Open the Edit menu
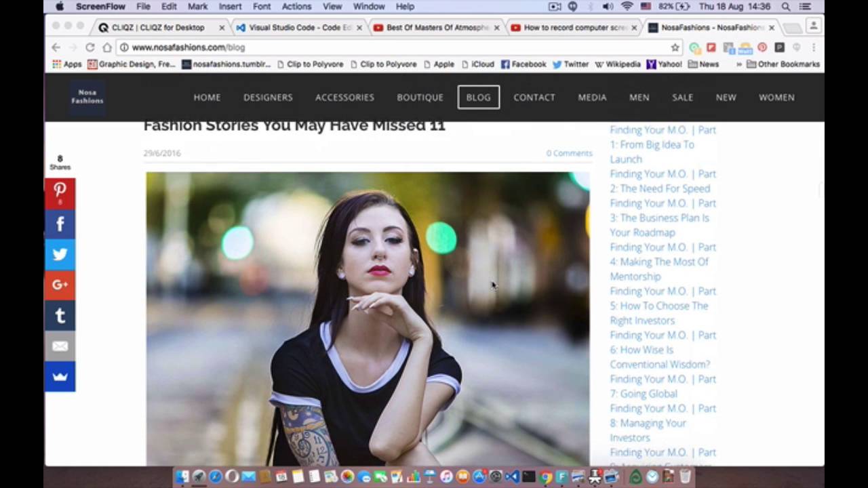Viewport: 868px width, 488px height. (x=169, y=7)
